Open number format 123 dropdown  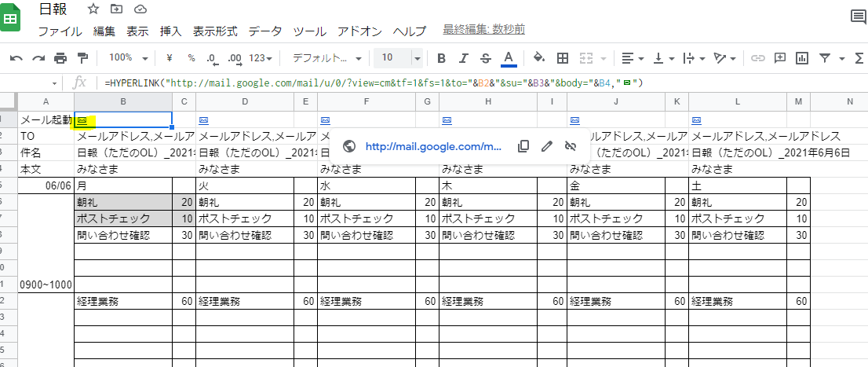click(x=261, y=57)
